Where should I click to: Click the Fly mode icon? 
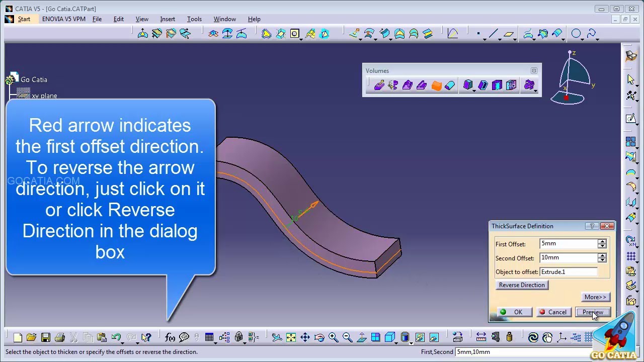pos(277,337)
